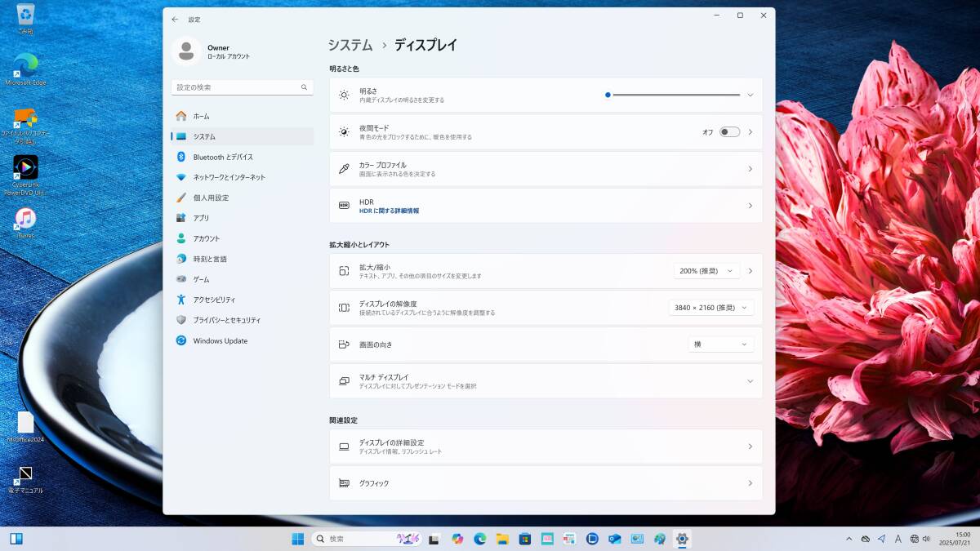The width and height of the screenshot is (980, 551).
Task: Click the magnifier icon in Settings search box
Action: [304, 87]
